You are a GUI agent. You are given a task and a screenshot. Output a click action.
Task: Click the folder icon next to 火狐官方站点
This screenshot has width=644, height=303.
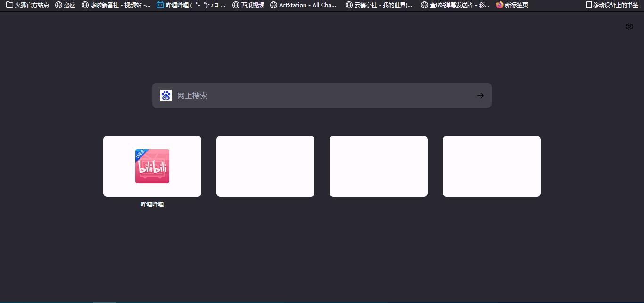click(9, 5)
